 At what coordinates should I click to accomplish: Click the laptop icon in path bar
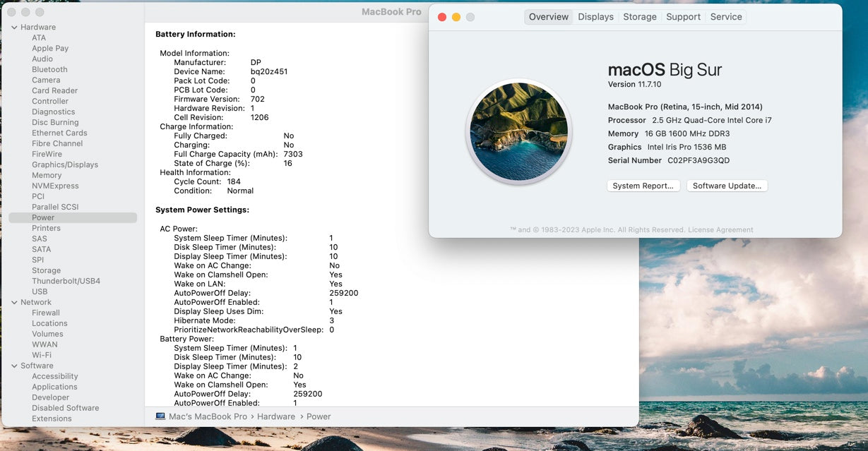tap(160, 416)
